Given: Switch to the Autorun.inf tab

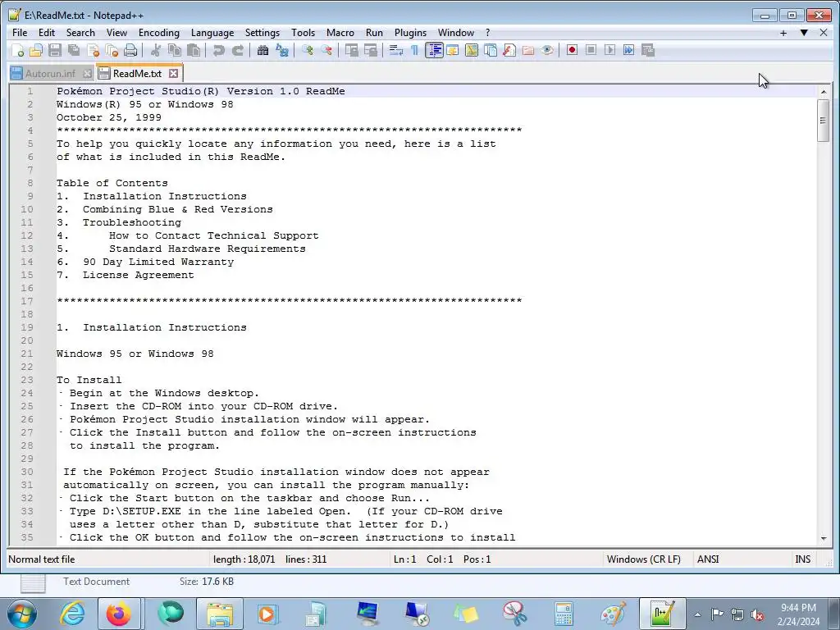Looking at the screenshot, I should [x=50, y=73].
